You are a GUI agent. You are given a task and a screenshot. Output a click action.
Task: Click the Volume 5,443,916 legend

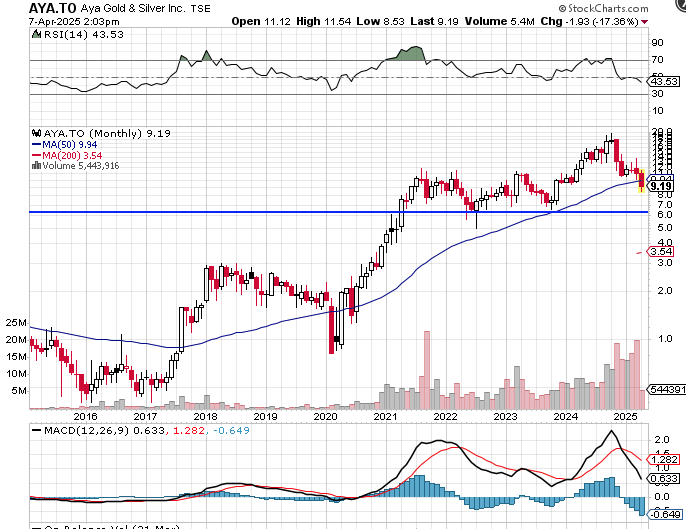(x=81, y=166)
